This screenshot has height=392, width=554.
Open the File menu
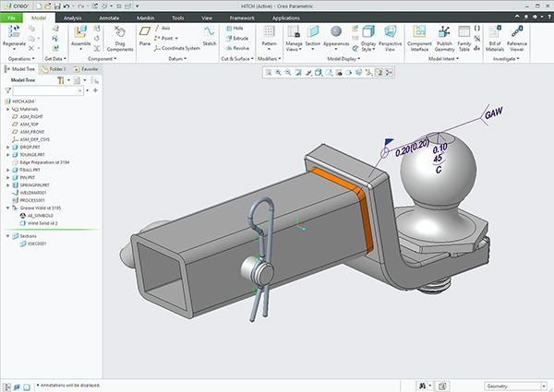(13, 17)
